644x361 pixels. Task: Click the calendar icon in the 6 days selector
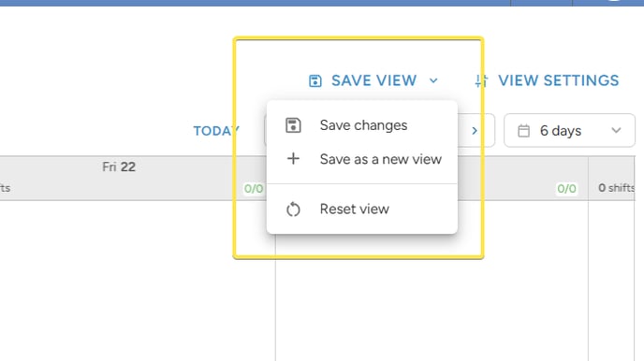click(523, 131)
